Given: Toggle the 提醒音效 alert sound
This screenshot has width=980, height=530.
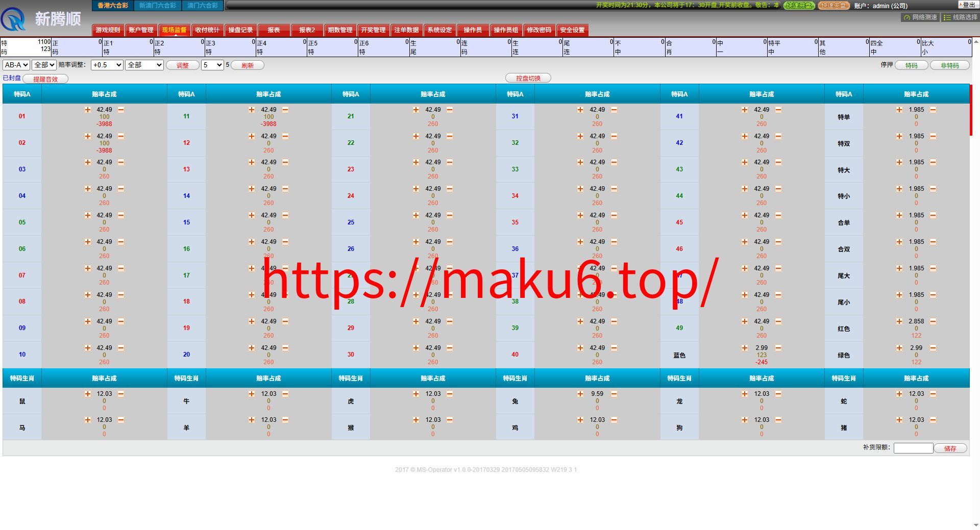Looking at the screenshot, I should point(45,79).
